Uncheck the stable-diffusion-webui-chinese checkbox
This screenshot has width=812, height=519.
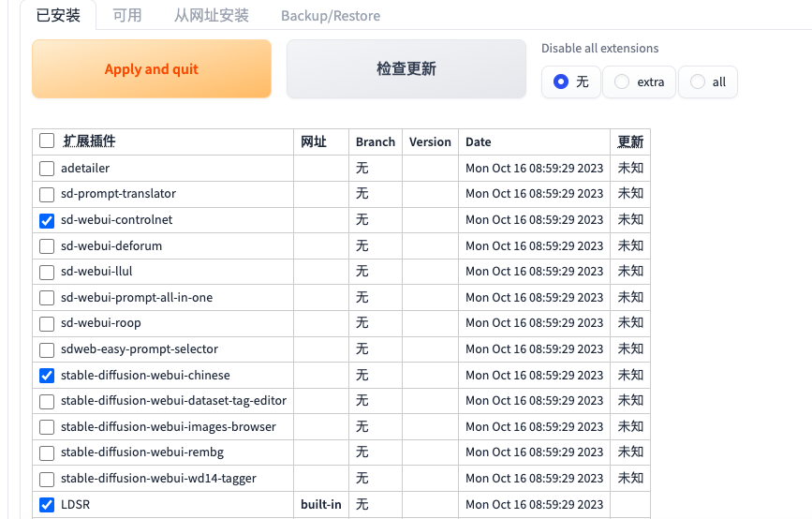47,376
